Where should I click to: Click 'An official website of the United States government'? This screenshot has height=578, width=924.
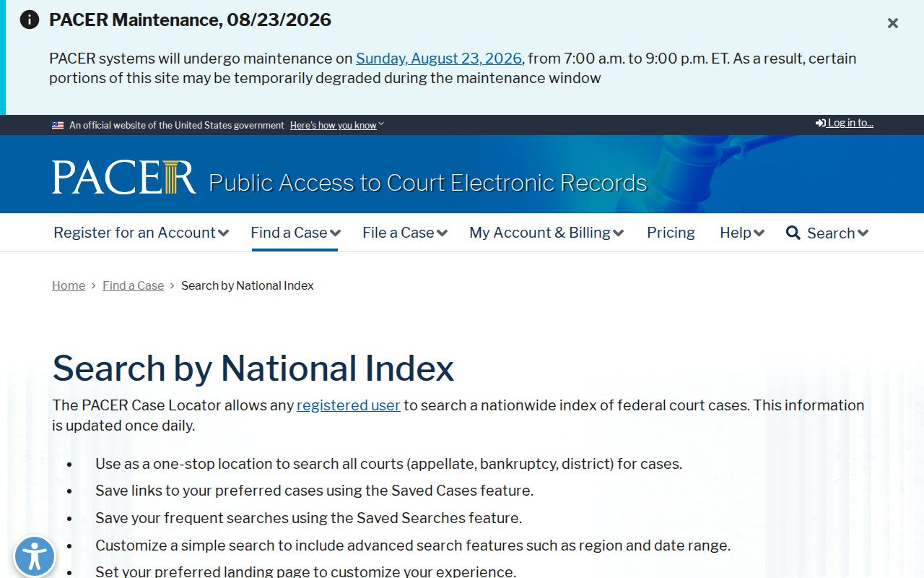click(177, 125)
